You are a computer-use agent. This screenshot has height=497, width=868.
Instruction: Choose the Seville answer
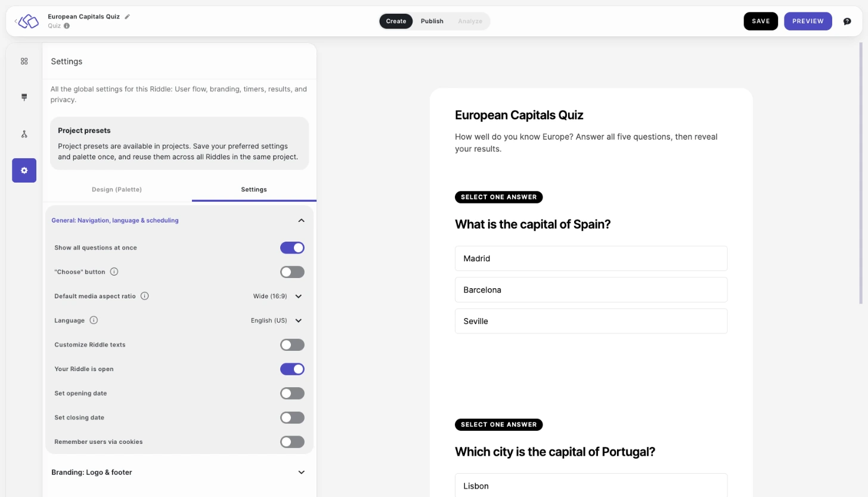coord(591,321)
